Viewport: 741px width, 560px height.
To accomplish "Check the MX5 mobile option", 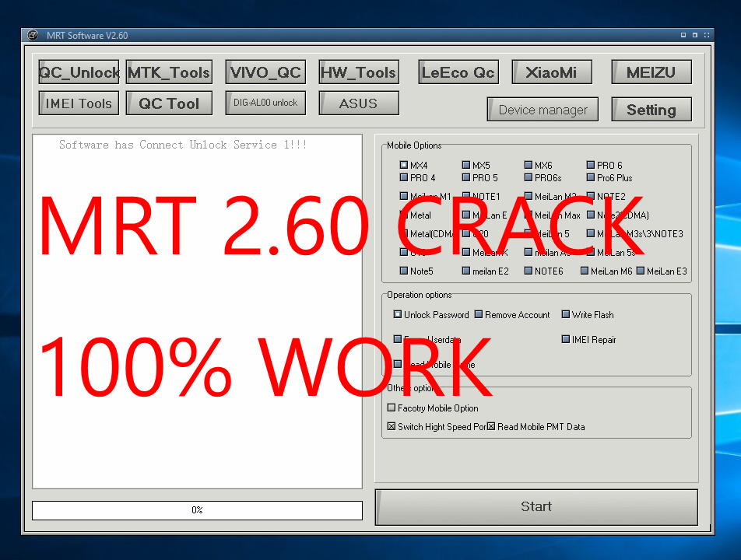I will pos(466,165).
